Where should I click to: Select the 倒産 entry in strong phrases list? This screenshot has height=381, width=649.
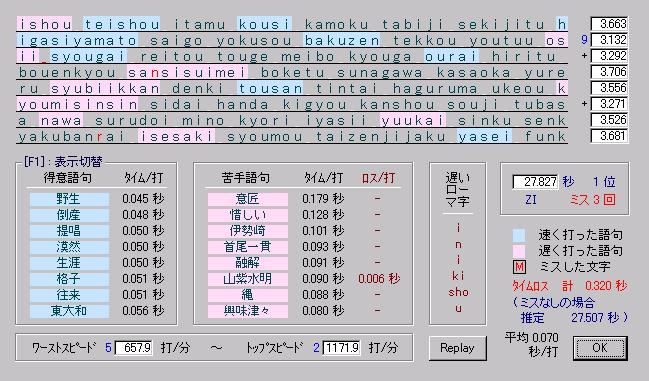coord(69,215)
